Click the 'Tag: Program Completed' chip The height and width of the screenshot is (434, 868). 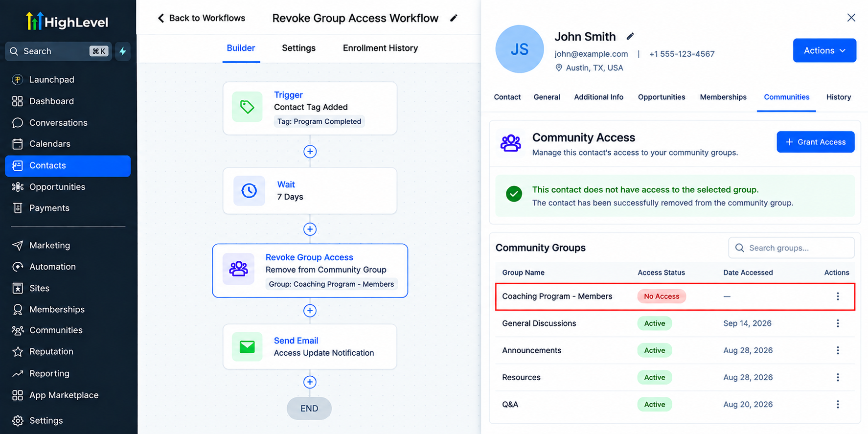pos(319,121)
